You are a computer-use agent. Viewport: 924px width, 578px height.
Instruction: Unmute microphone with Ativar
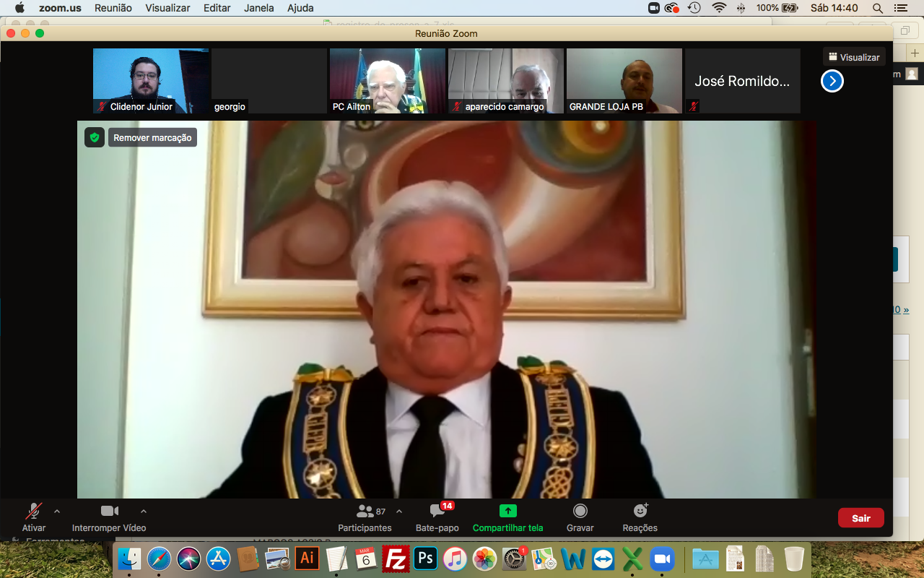pyautogui.click(x=33, y=517)
